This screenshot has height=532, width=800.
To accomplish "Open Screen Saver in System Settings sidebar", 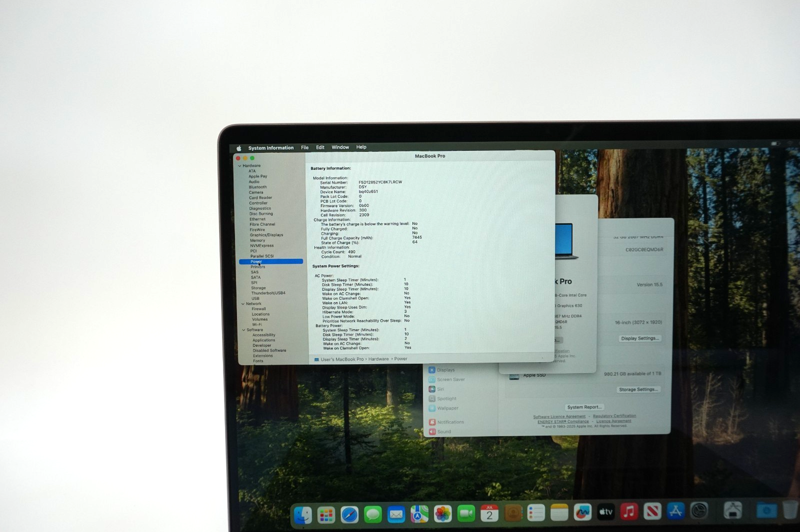I will pyautogui.click(x=446, y=380).
